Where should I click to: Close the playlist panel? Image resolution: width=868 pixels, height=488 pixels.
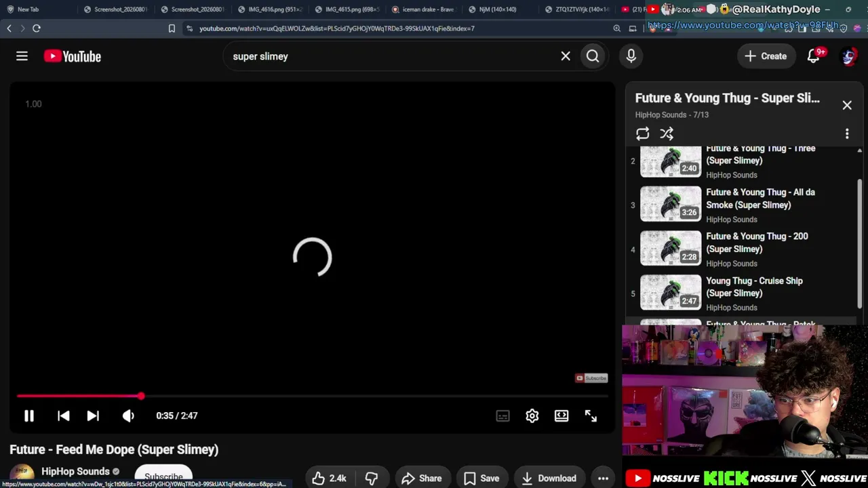(x=847, y=105)
